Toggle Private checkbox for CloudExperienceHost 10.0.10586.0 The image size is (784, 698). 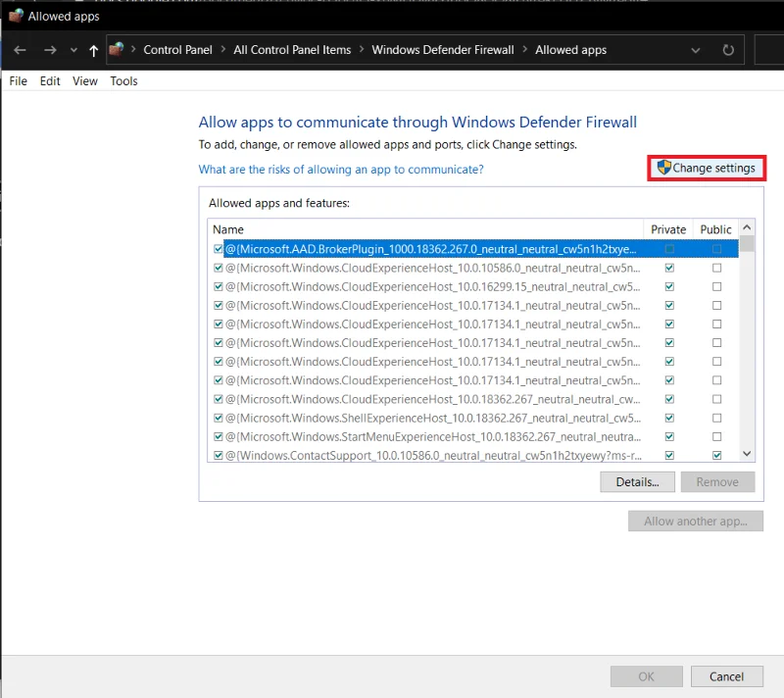pyautogui.click(x=669, y=268)
